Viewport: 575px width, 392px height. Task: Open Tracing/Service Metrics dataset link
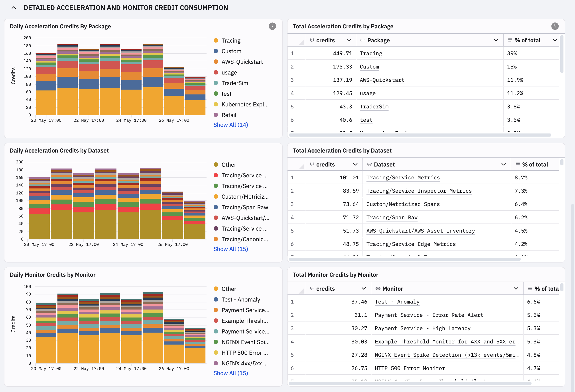click(x=403, y=178)
